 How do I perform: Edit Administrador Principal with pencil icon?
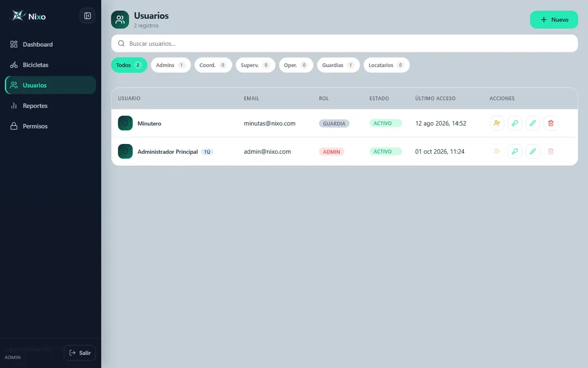click(x=533, y=152)
